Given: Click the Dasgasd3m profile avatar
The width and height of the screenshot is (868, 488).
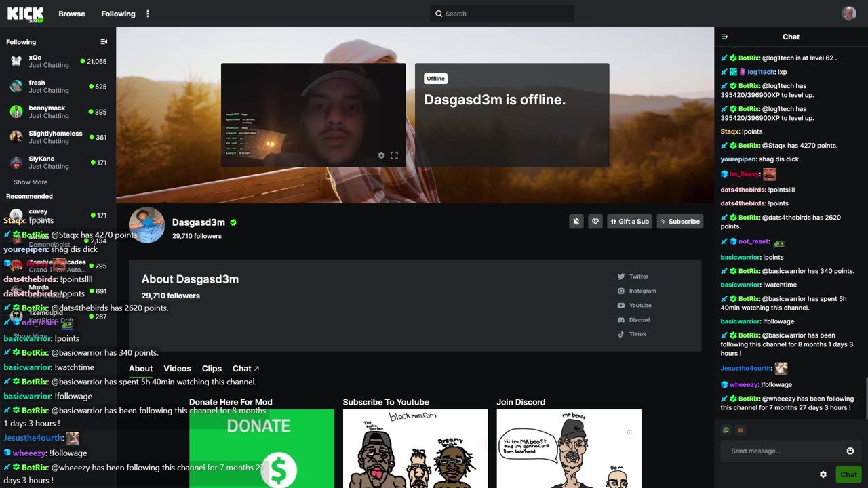Looking at the screenshot, I should pyautogui.click(x=146, y=225).
